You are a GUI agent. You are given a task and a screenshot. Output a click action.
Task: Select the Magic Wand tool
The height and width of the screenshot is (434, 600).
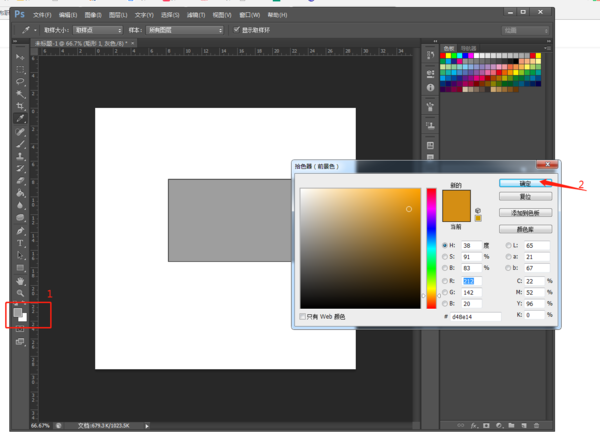[x=20, y=94]
